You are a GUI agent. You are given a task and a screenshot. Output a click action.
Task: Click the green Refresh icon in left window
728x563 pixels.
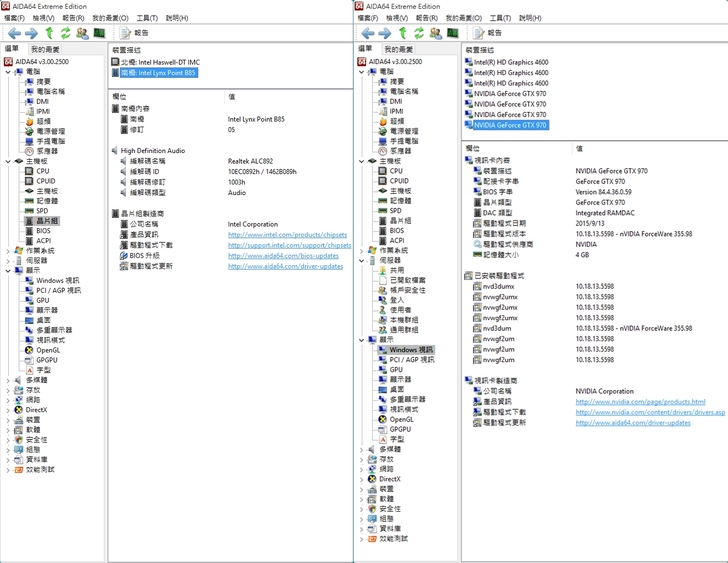coord(65,33)
